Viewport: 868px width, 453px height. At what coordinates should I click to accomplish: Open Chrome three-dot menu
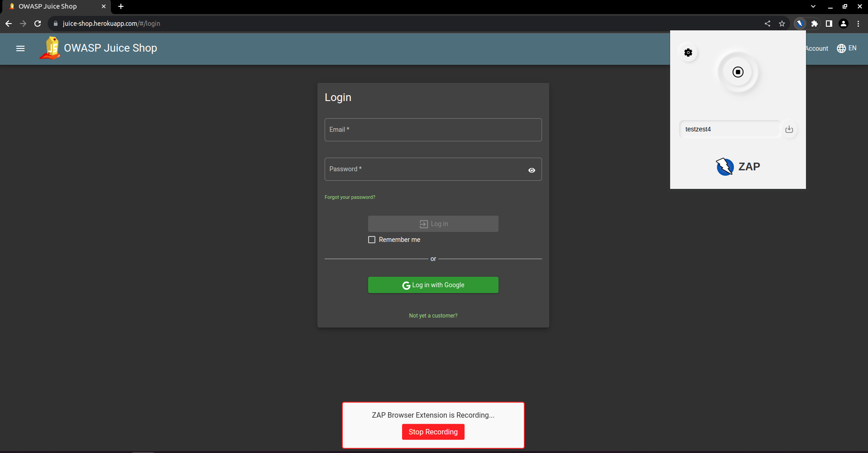858,24
